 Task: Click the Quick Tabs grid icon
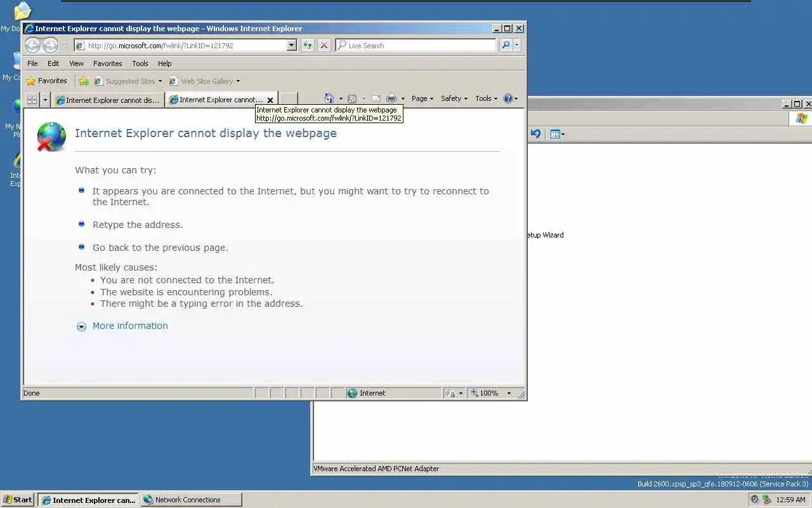pos(32,100)
